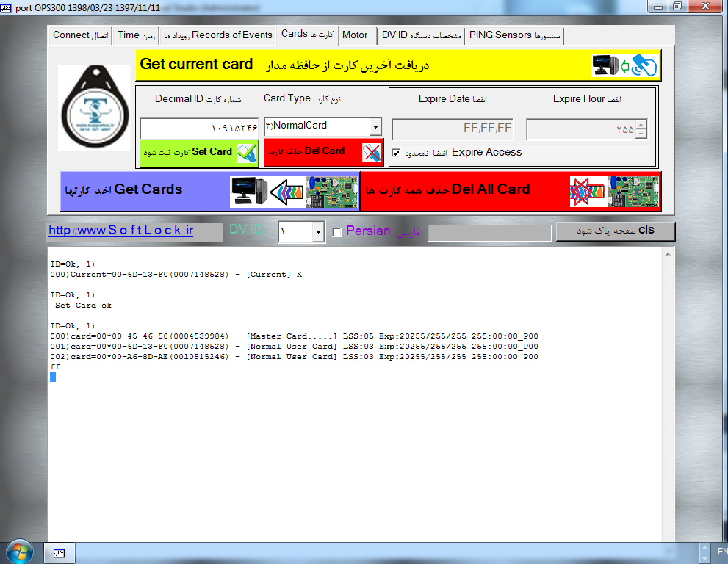Open the www.SoftLock.ir link
Image resolution: width=728 pixels, height=564 pixels.
point(120,231)
